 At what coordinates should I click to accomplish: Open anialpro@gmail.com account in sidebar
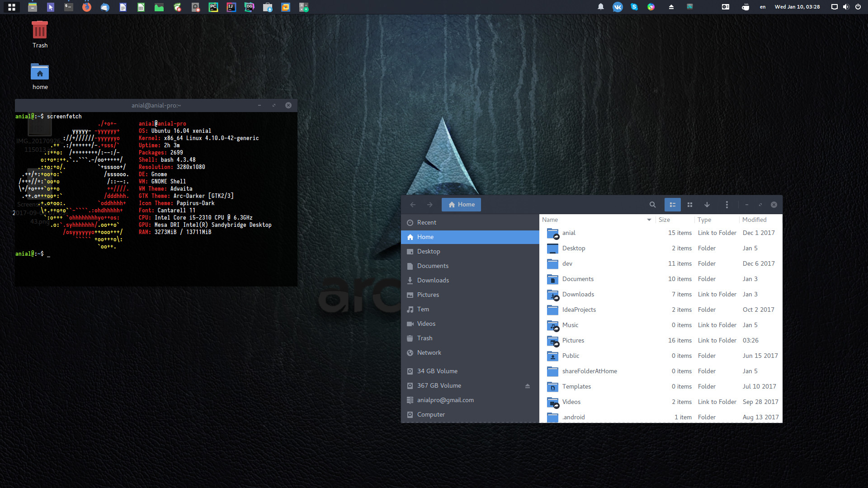[x=470, y=400]
